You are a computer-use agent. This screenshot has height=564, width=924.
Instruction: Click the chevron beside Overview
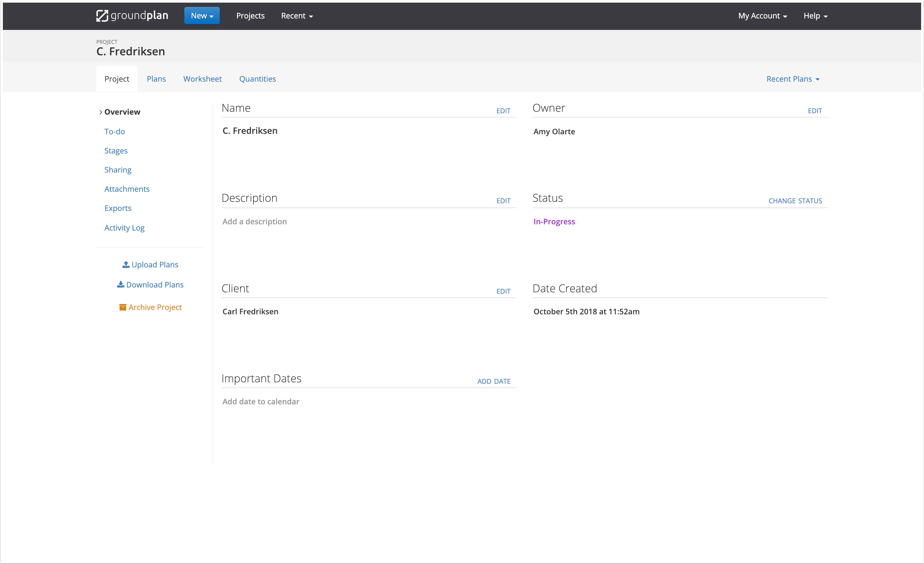101,112
